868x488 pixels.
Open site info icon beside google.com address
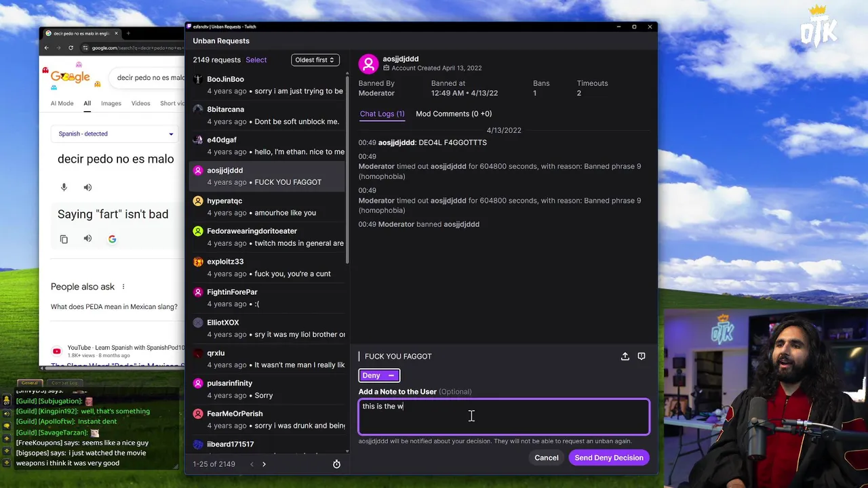[85, 47]
